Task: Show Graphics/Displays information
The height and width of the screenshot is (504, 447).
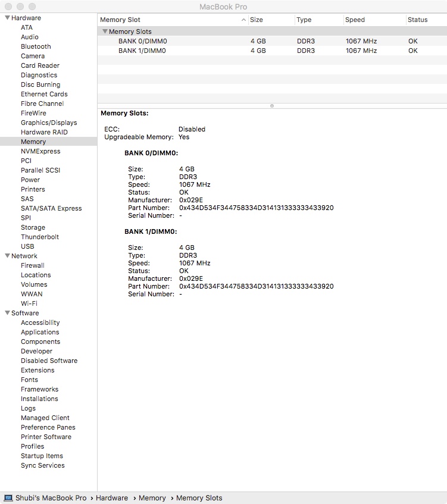Action: [49, 123]
